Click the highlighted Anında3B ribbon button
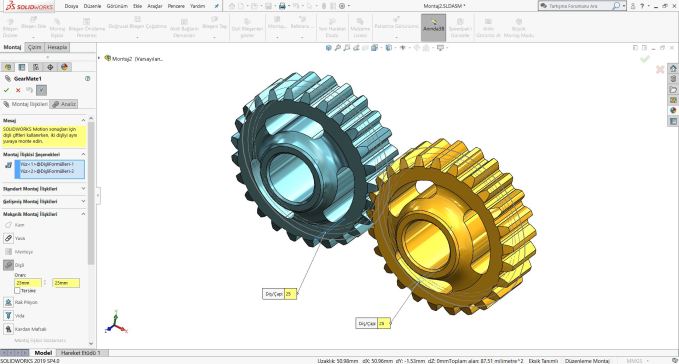The height and width of the screenshot is (364, 679). [433, 28]
